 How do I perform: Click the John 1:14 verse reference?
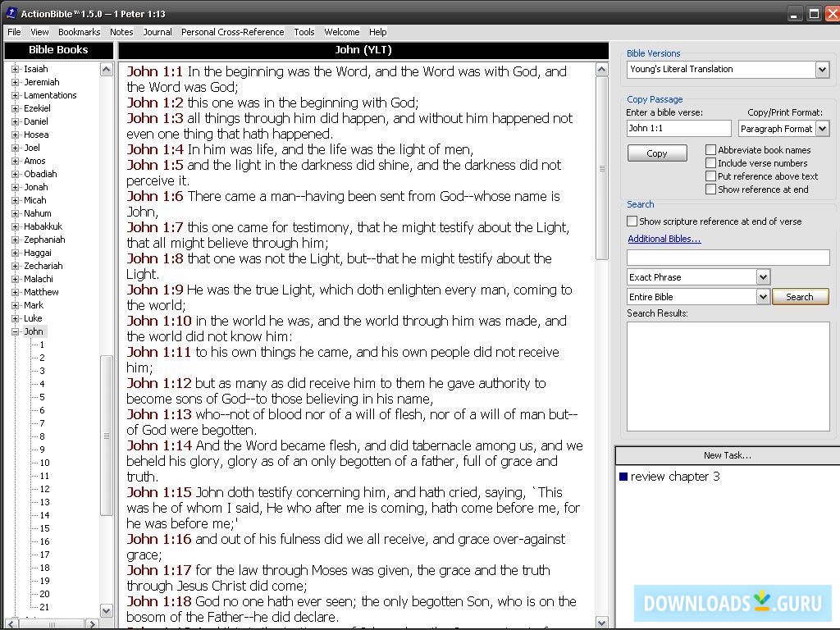pyautogui.click(x=159, y=445)
